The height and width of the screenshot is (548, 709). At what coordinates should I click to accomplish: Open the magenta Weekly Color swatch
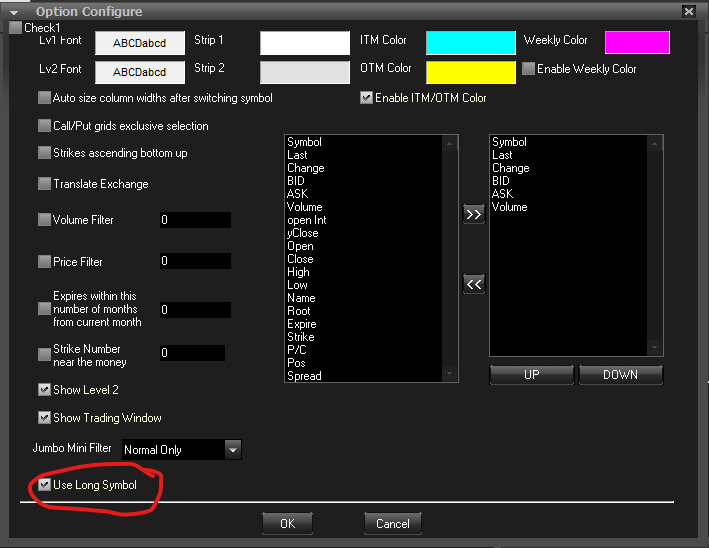(x=637, y=42)
